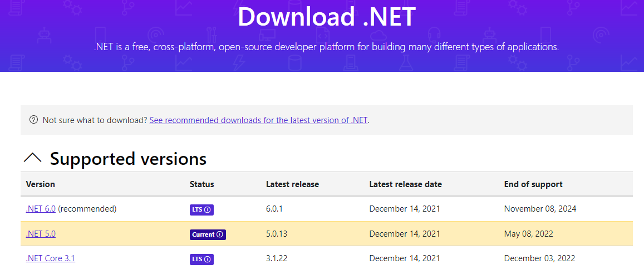
Task: Click the Supported versions heading
Action: (128, 159)
